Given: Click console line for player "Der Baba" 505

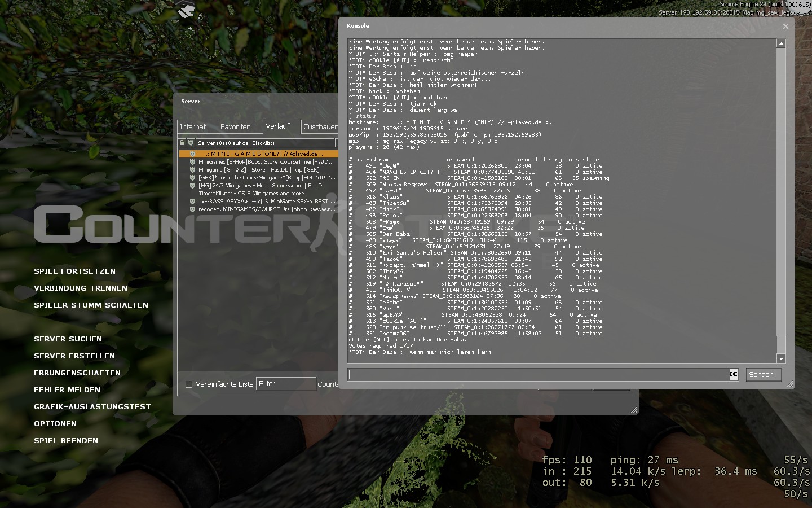Looking at the screenshot, I should 475,234.
